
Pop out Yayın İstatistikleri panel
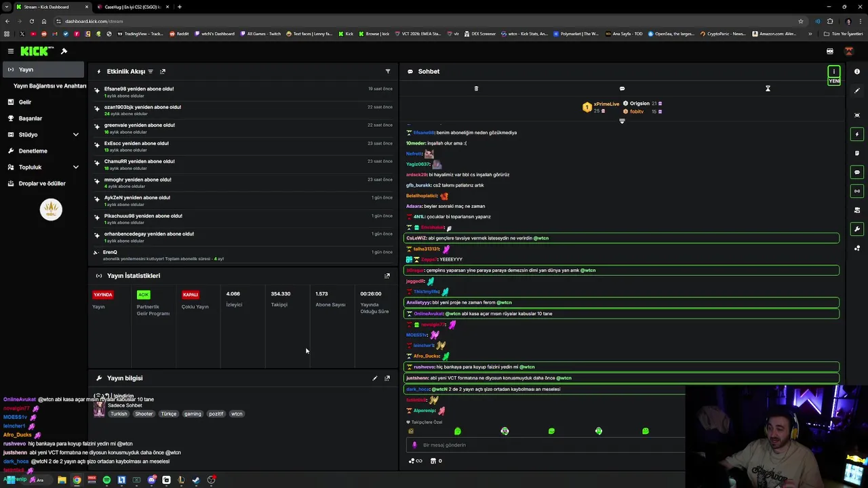click(387, 276)
